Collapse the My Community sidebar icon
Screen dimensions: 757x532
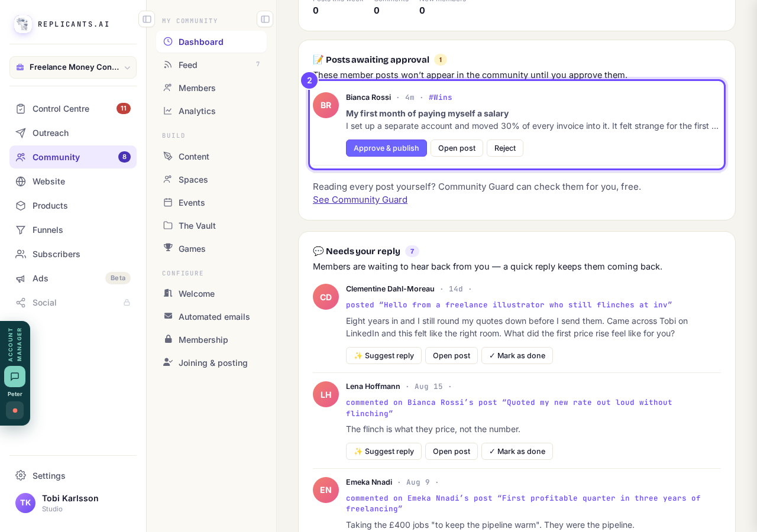[x=265, y=19]
